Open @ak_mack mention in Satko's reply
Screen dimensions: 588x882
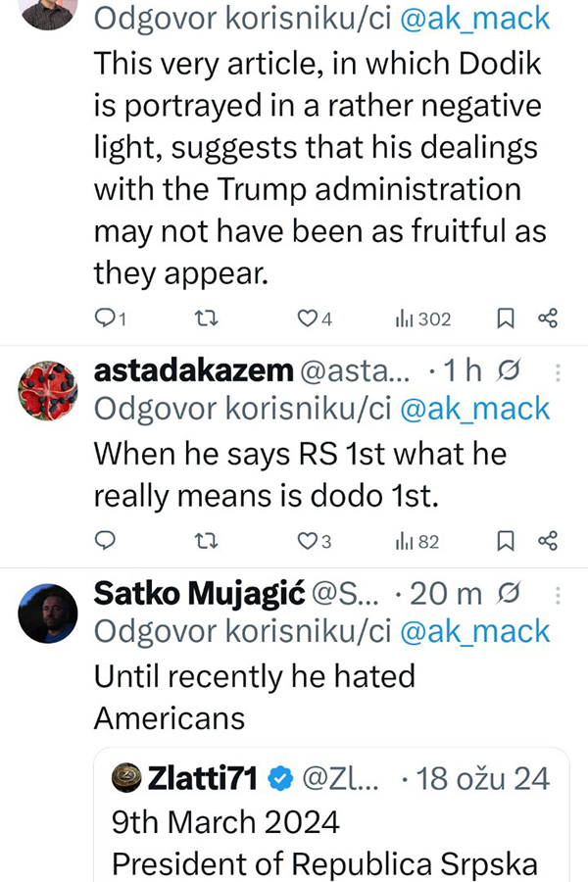point(475,631)
